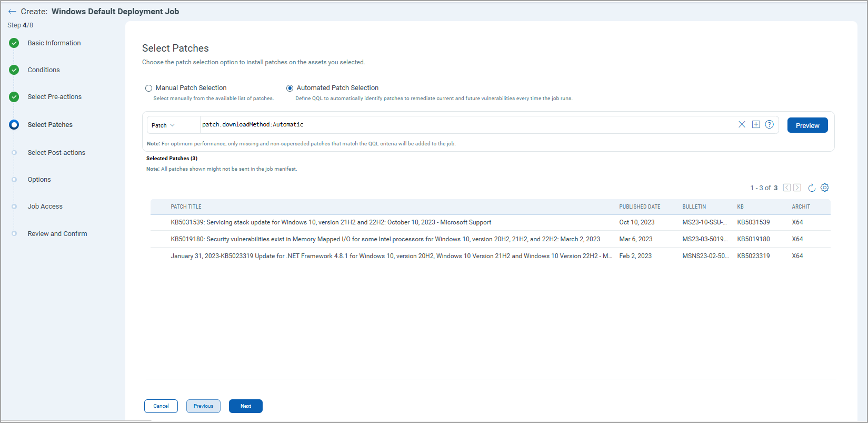
Task: Click the KB5023319 cell in KB column
Action: click(753, 256)
